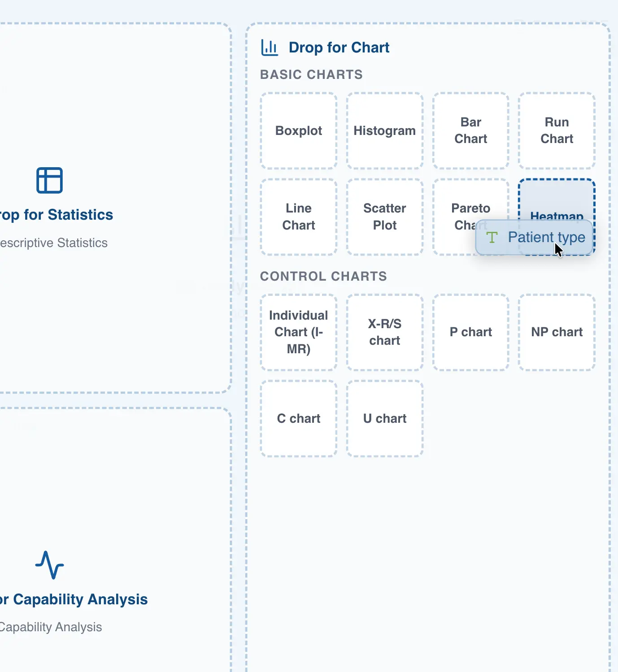The width and height of the screenshot is (618, 672).
Task: Select the C chart tile
Action: tap(299, 418)
